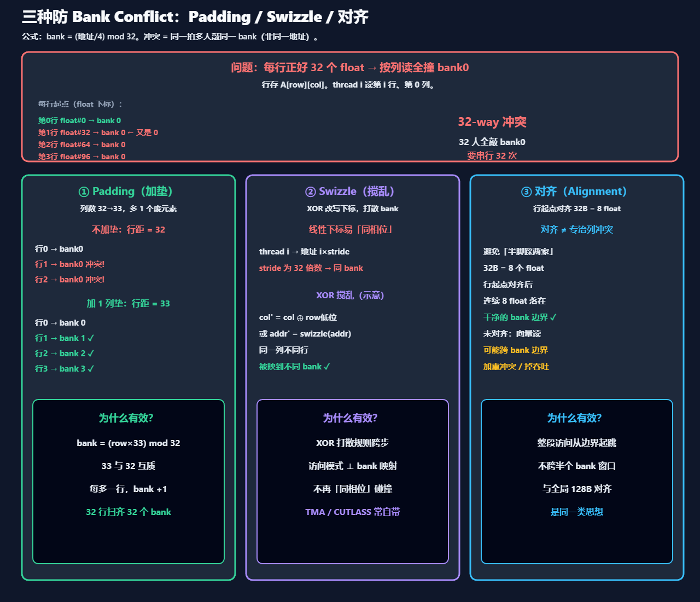Click the line "thread i → 地址 i×stride"
Image resolution: width=700 pixels, height=602 pixels.
click(x=305, y=251)
